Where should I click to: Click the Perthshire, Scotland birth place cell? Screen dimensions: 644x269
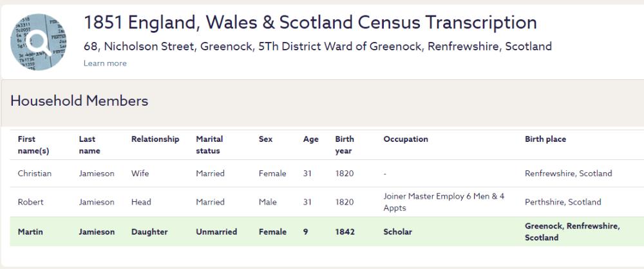pos(563,202)
